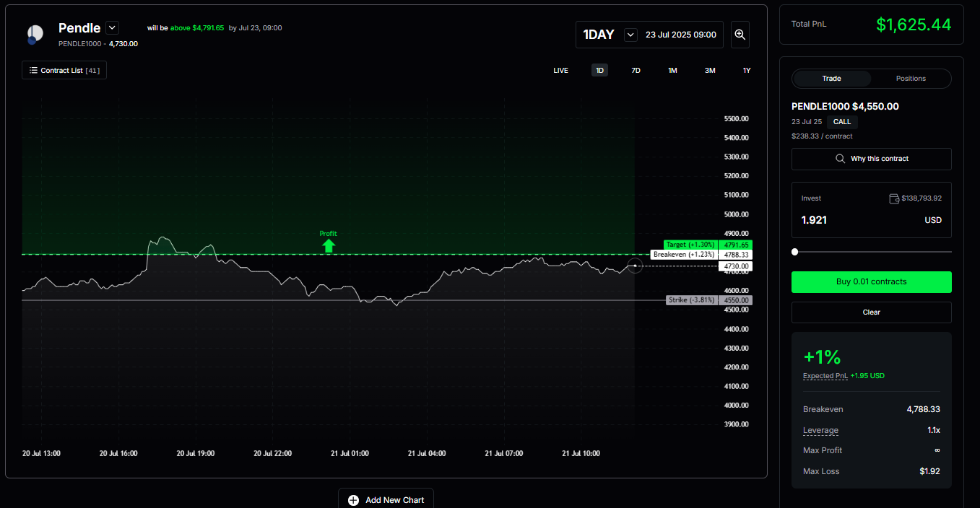Click the green Profit arrow marker on chart
This screenshot has width=980, height=508.
[x=328, y=244]
